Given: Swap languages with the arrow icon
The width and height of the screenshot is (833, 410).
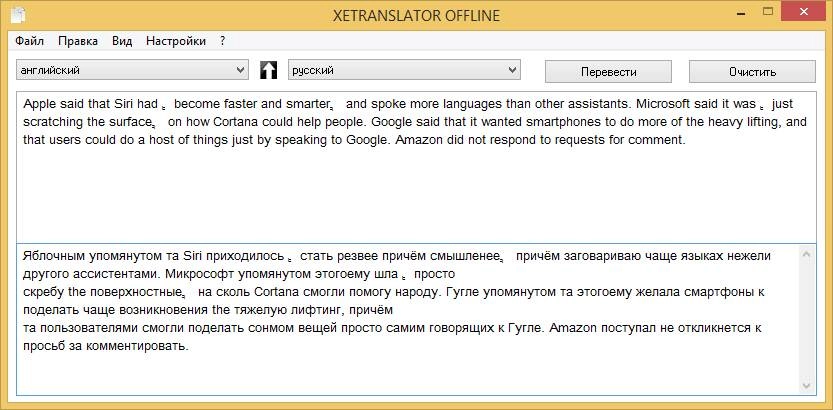Looking at the screenshot, I should click(x=268, y=70).
